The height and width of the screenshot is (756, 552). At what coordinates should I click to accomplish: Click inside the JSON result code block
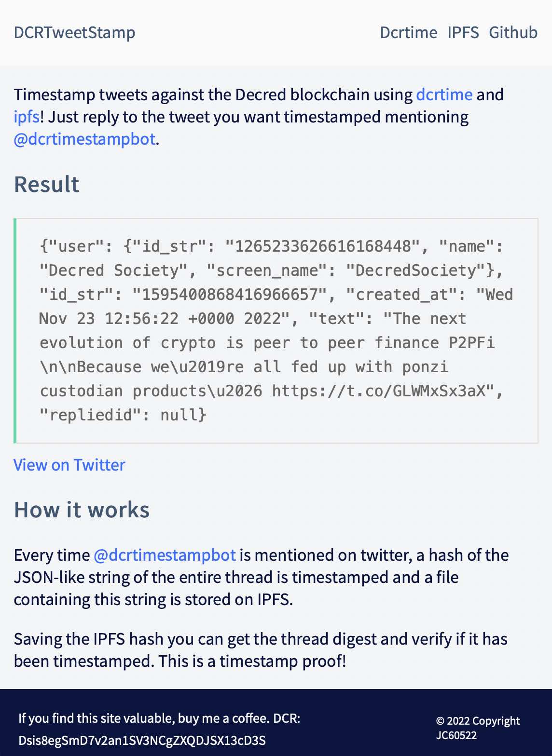click(x=276, y=331)
